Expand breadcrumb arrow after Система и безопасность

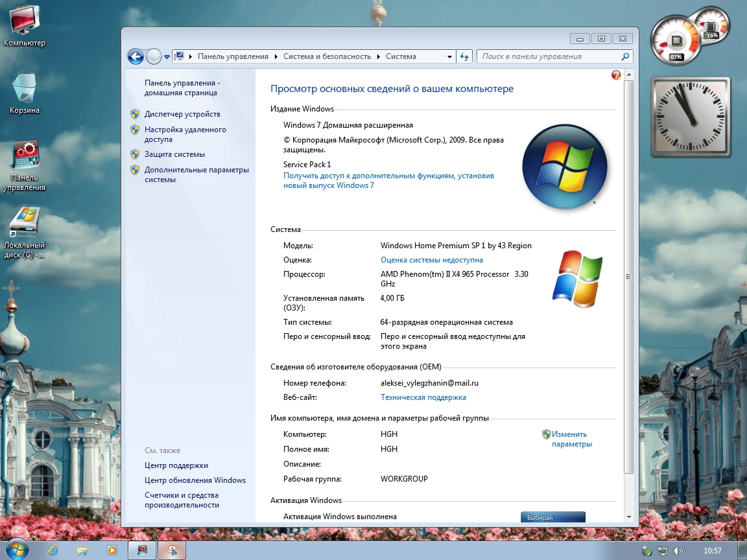(x=378, y=56)
